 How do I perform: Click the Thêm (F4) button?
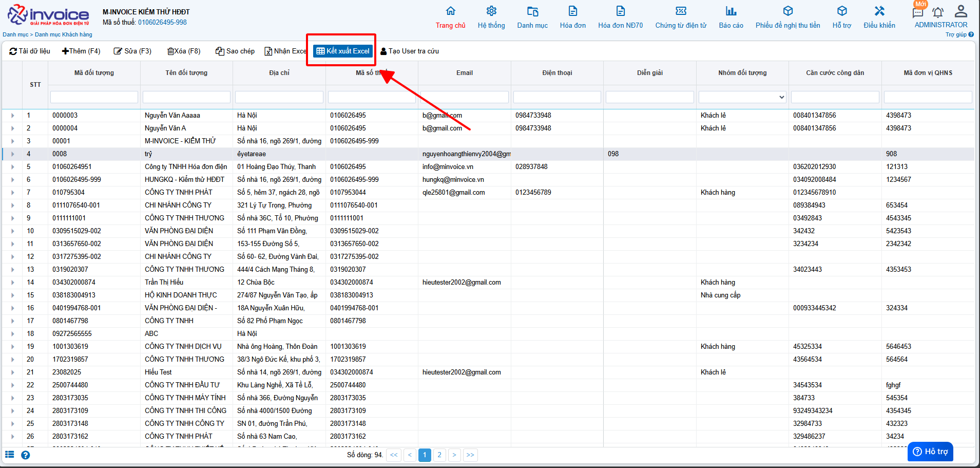[x=81, y=51]
